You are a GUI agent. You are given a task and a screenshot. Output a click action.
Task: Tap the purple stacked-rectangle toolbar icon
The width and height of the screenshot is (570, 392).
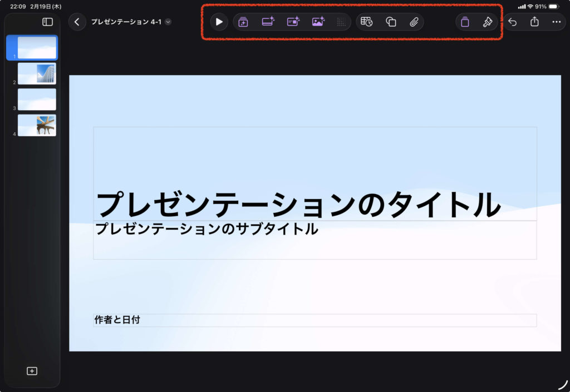465,22
